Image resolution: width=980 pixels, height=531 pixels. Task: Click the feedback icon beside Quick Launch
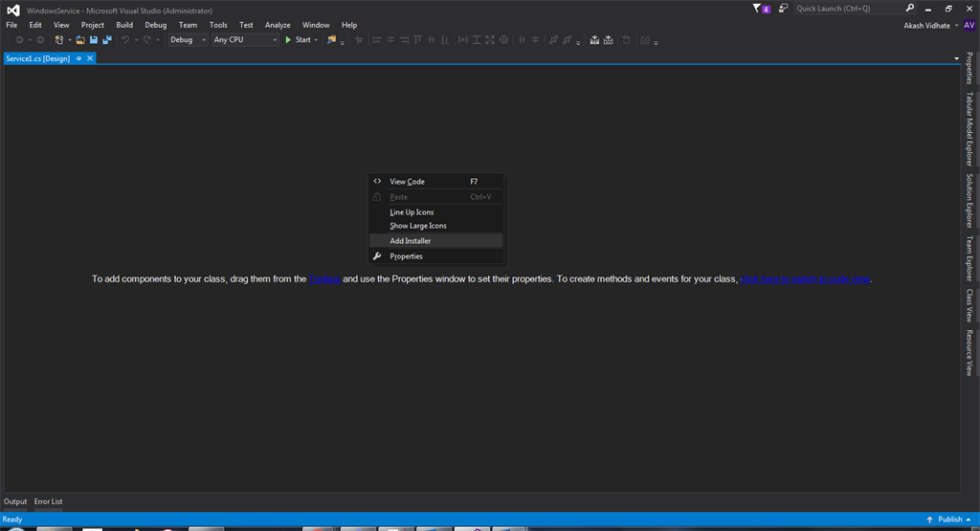783,8
